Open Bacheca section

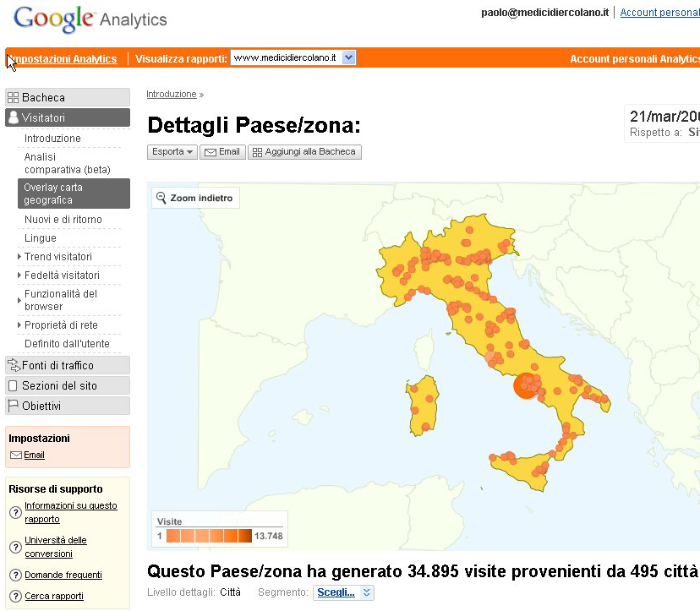[68, 97]
